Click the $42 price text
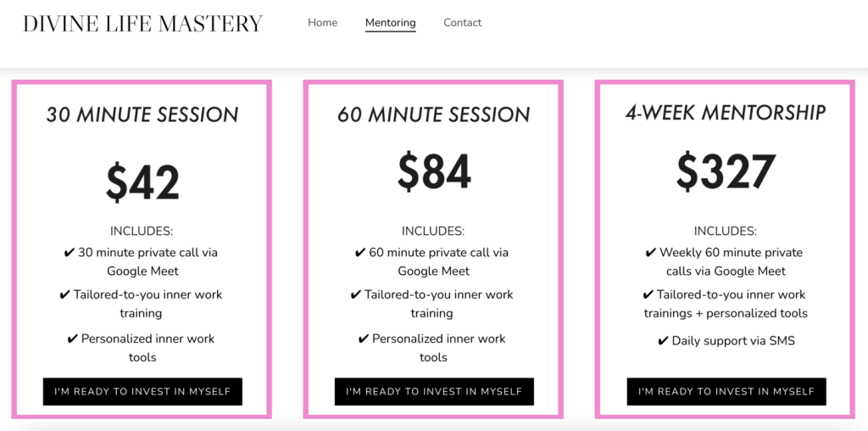This screenshot has width=868, height=431. [x=142, y=182]
